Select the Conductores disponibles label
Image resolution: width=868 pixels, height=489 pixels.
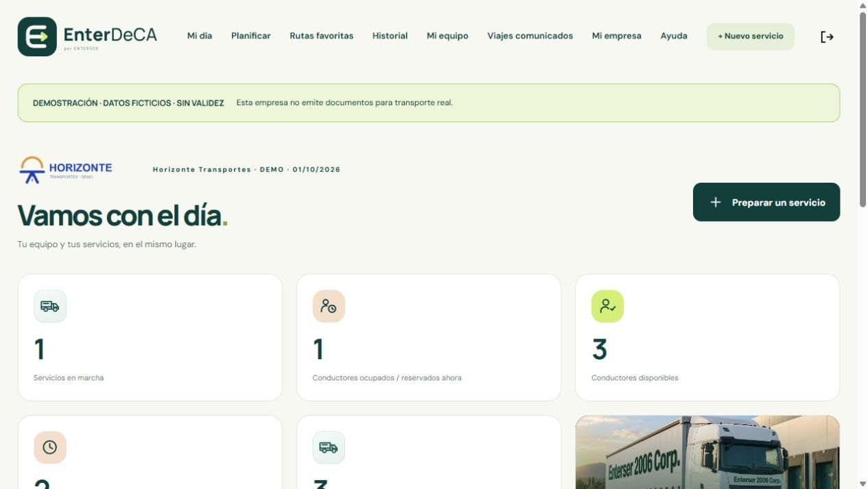coord(635,378)
